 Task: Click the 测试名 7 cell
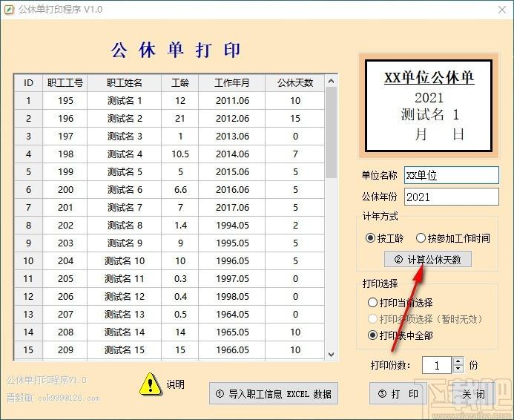[125, 207]
